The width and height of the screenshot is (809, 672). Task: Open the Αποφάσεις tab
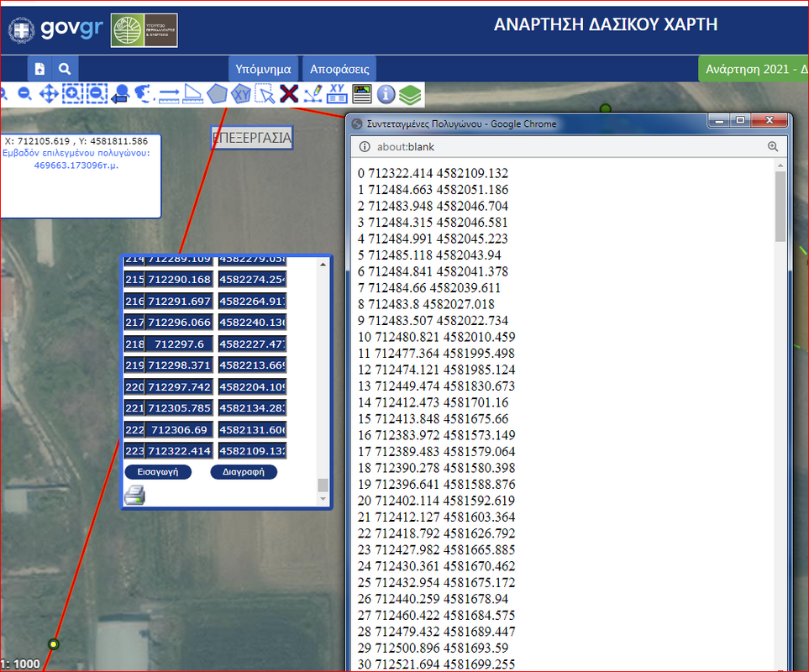point(338,69)
